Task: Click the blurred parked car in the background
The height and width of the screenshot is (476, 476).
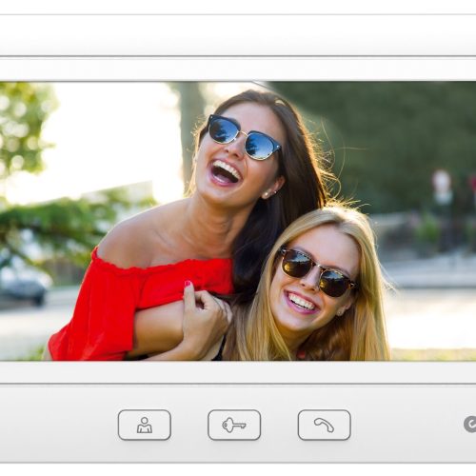Action: 24,283
